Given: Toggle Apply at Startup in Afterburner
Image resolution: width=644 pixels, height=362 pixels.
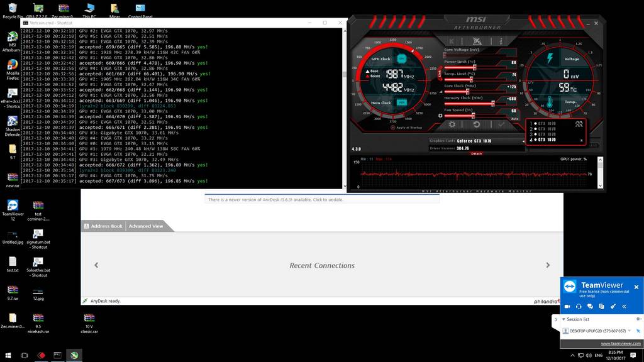Looking at the screenshot, I should (406, 128).
